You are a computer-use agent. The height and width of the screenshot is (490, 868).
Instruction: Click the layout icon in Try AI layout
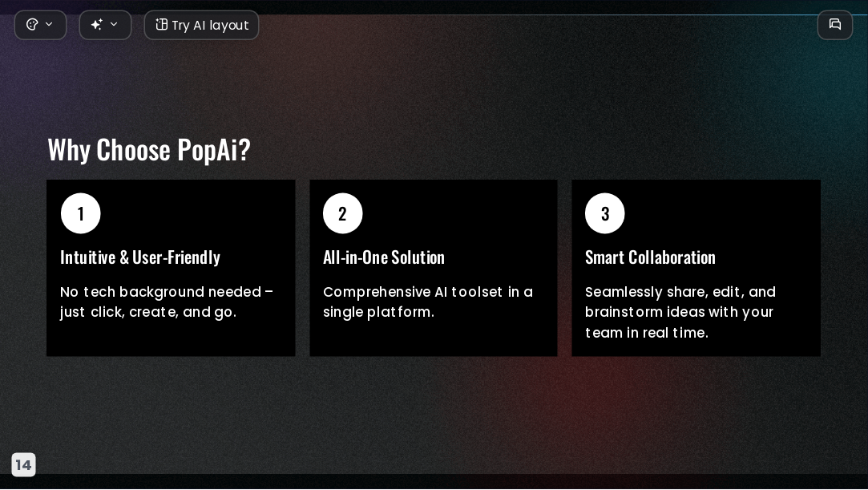(161, 24)
